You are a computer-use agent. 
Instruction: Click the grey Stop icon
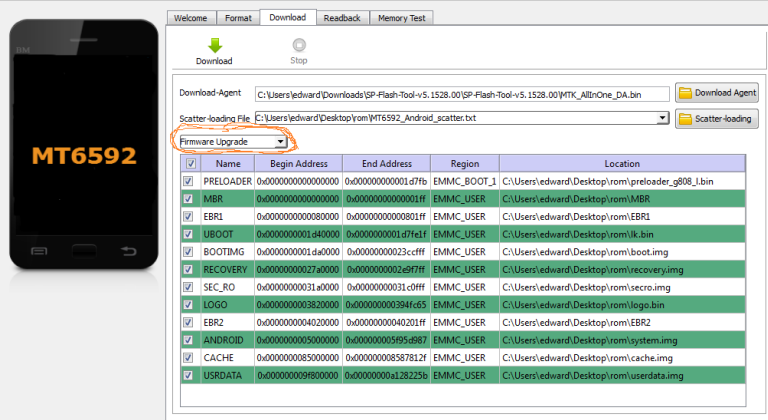(x=299, y=45)
